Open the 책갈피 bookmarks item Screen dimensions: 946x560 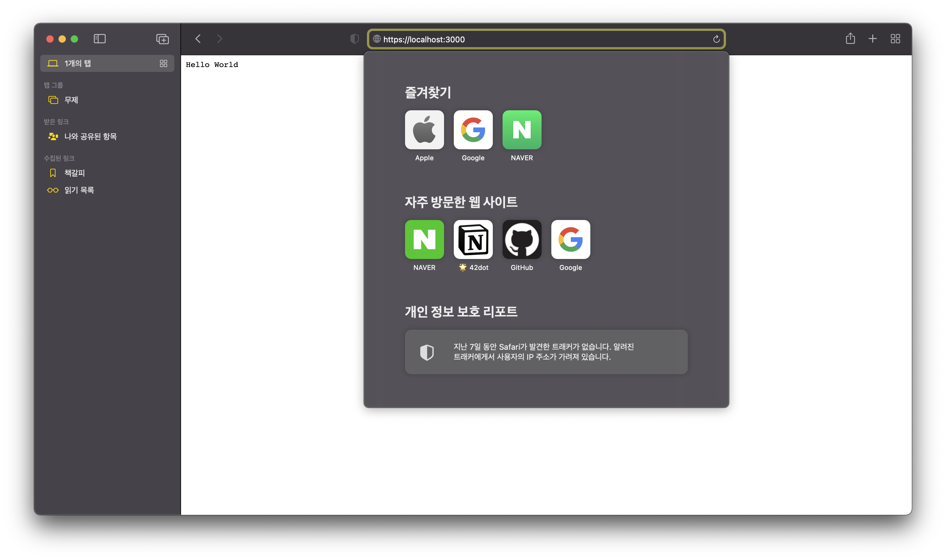[74, 173]
